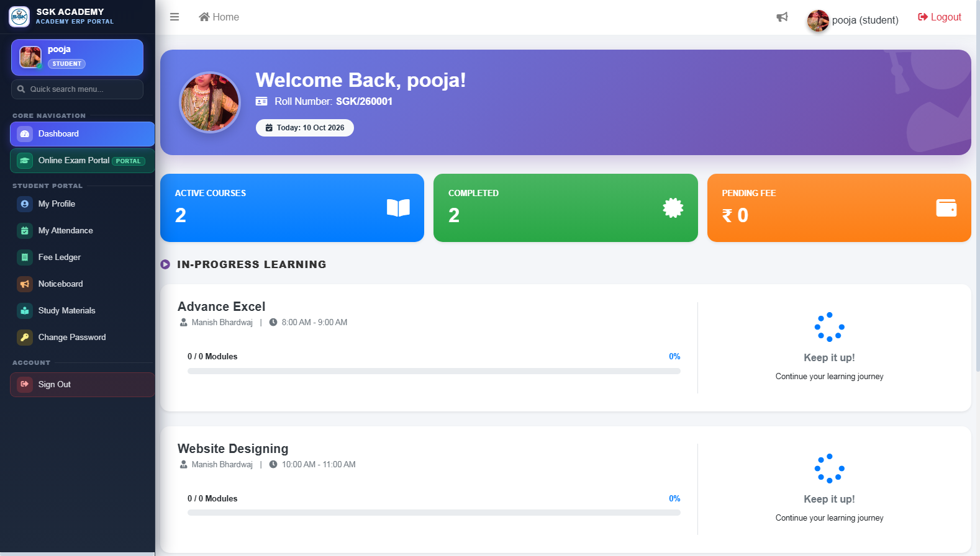Screen dimensions: 980x556
Task: Click the Logout link in header
Action: pyautogui.click(x=940, y=17)
